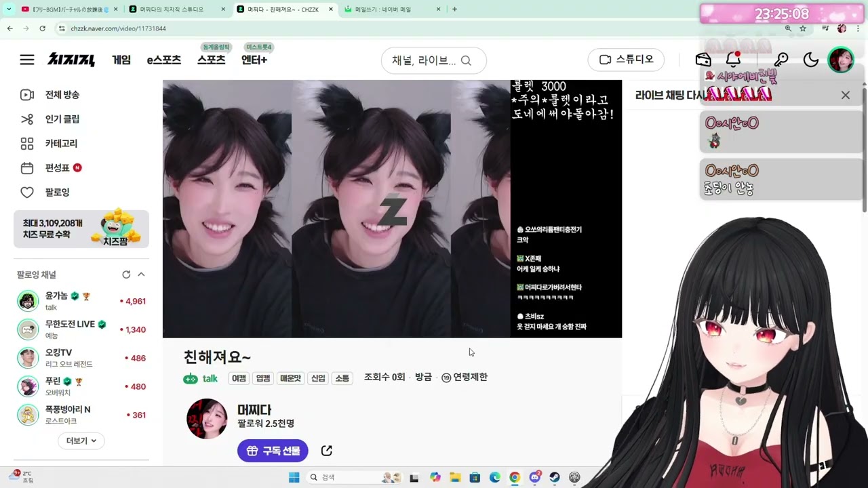Open 오킹TV channel

81,358
